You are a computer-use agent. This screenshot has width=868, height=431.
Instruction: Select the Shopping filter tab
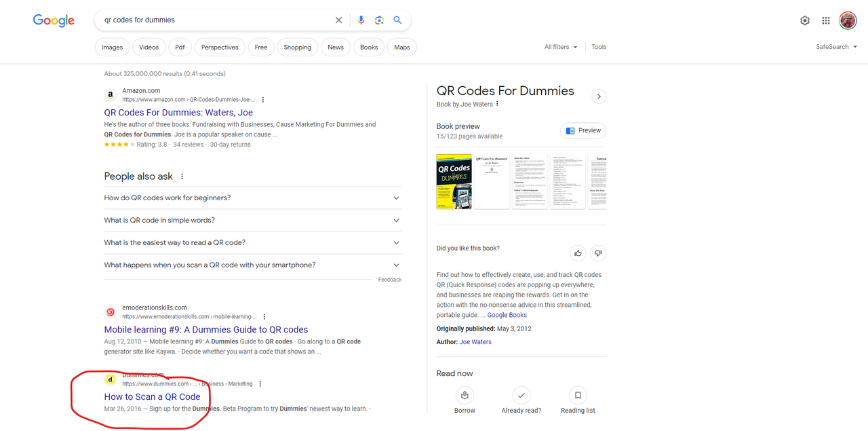[x=298, y=47]
